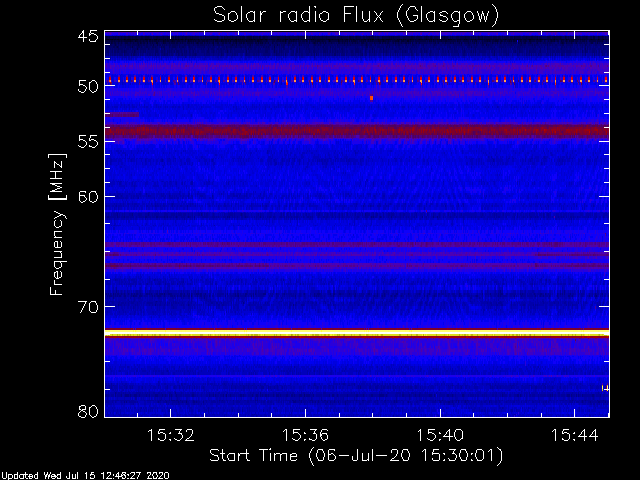This screenshot has width=640, height=480.
Task: Click the '80' frequency tick label
Action: 88,411
